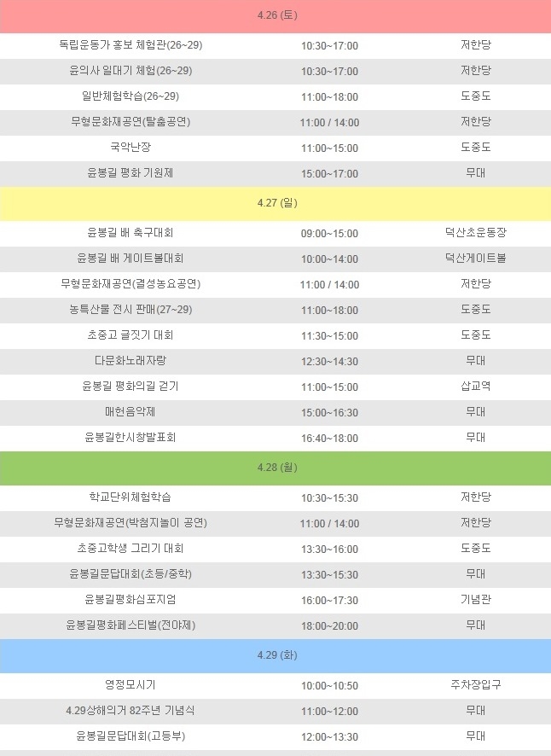Viewport: 551px width, 756px height.
Task: Select the 윤봉길한시창발표회 event row
Action: pos(130,438)
